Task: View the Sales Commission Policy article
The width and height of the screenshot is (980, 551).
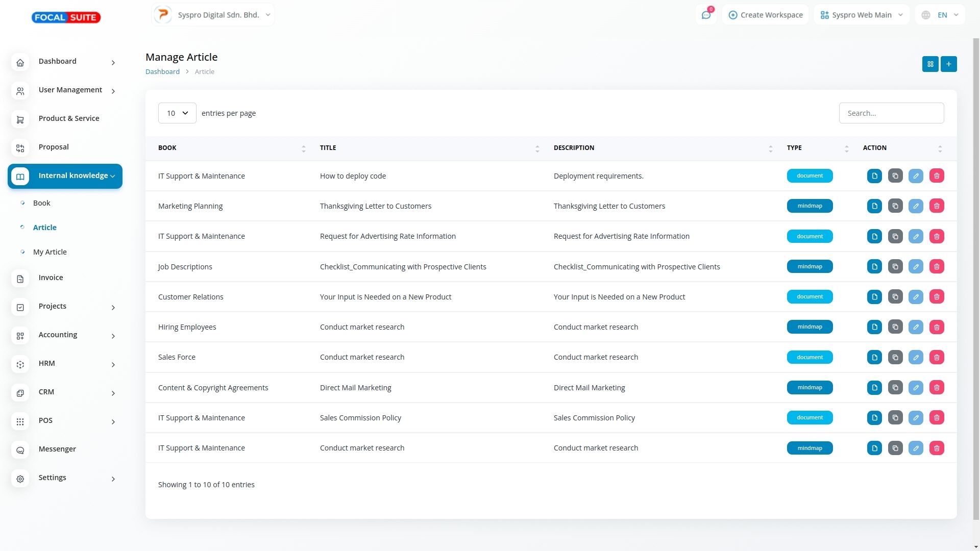Action: coord(874,418)
